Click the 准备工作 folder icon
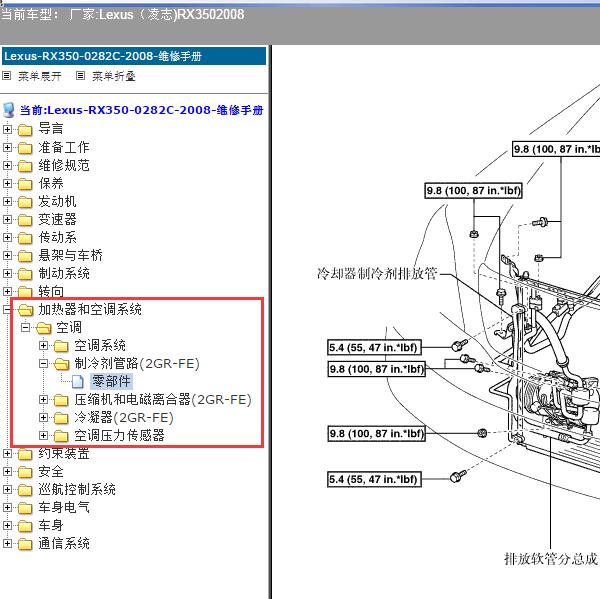Image resolution: width=600 pixels, height=599 pixels. [x=25, y=148]
